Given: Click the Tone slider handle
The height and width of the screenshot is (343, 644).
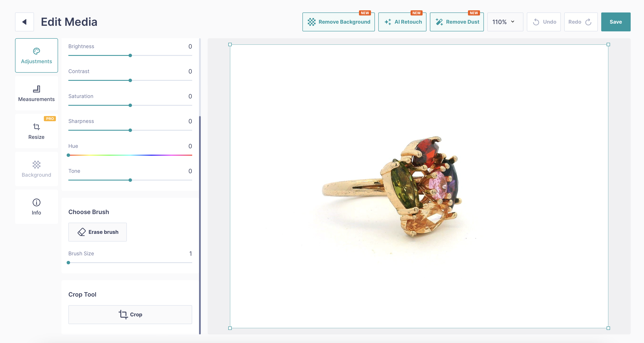Looking at the screenshot, I should 130,180.
